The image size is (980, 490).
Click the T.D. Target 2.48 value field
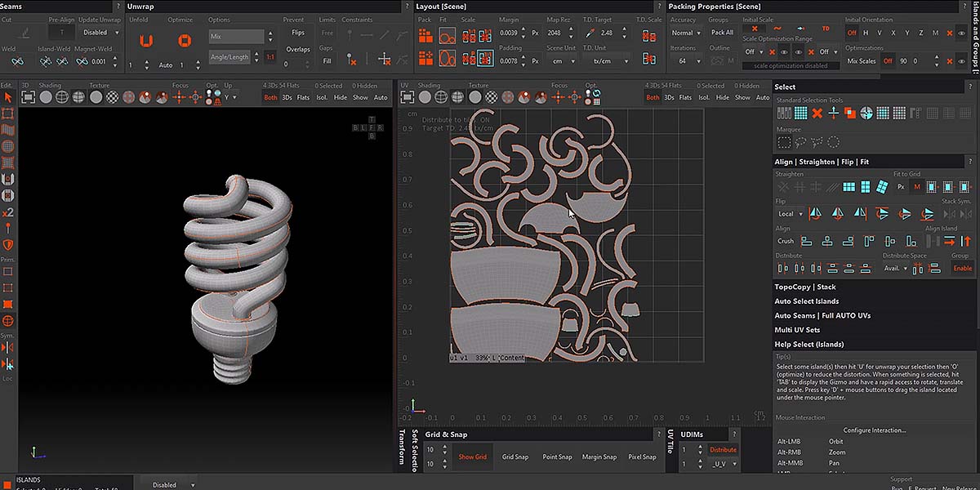point(608,33)
